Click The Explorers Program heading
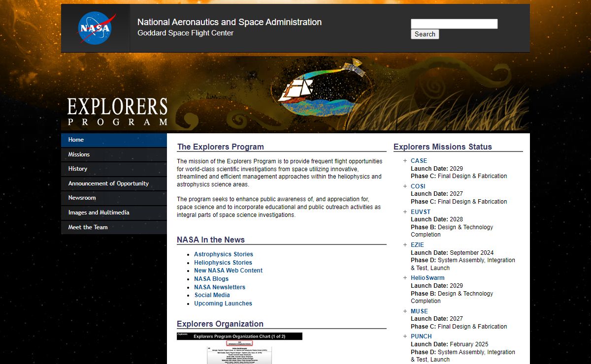Image resolution: width=591 pixels, height=364 pixels. click(221, 147)
